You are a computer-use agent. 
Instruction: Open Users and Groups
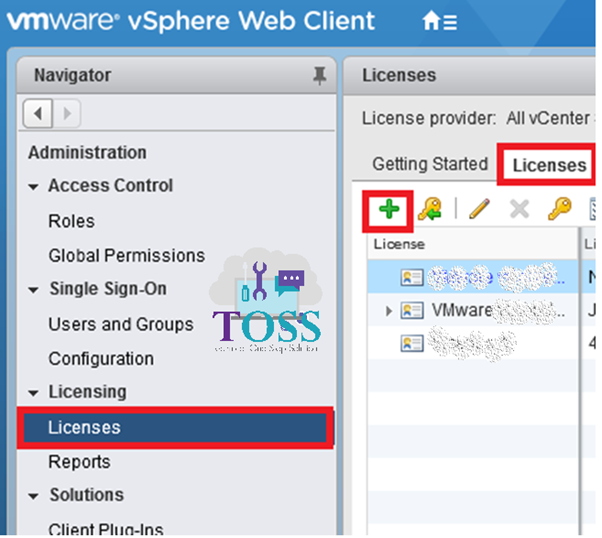point(121,324)
